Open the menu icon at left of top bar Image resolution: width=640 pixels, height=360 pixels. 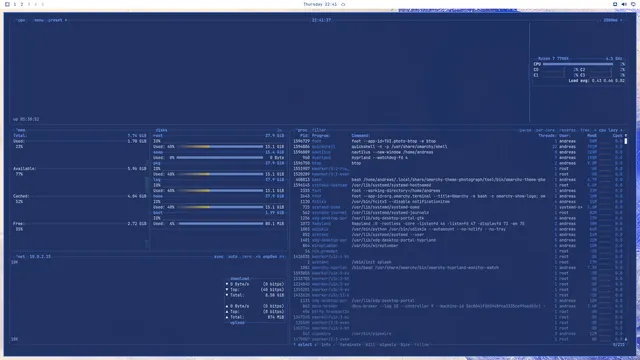7,4
